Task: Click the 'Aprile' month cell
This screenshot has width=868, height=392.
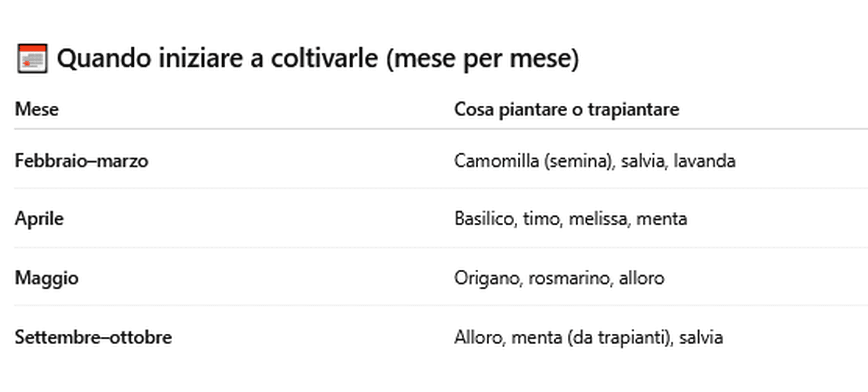Action: [39, 219]
